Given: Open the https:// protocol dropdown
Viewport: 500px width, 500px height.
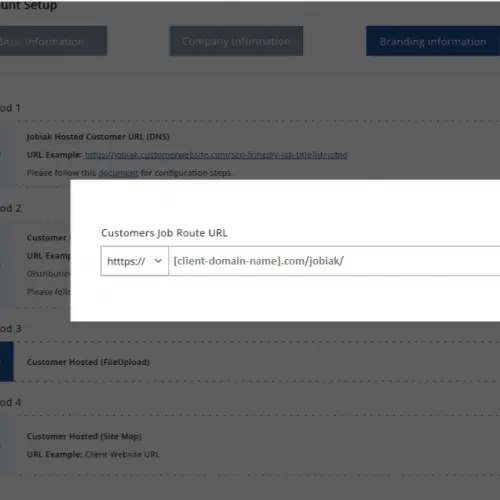Looking at the screenshot, I should click(x=135, y=261).
